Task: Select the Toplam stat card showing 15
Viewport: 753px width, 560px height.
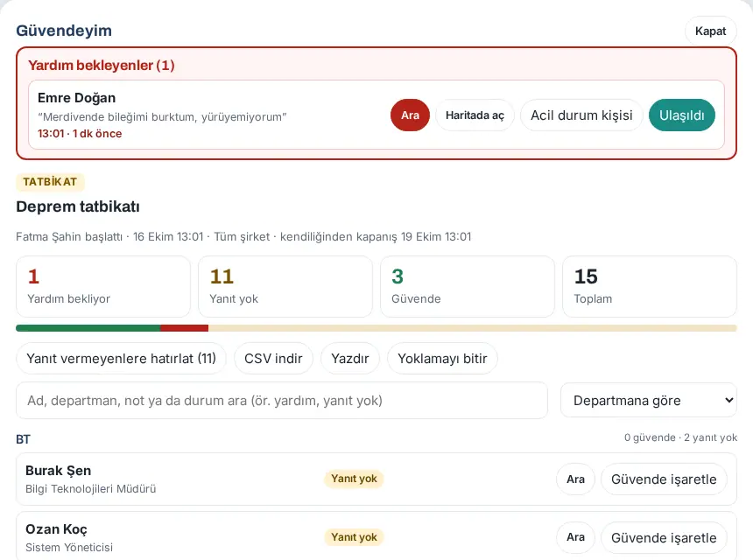Action: 650,286
